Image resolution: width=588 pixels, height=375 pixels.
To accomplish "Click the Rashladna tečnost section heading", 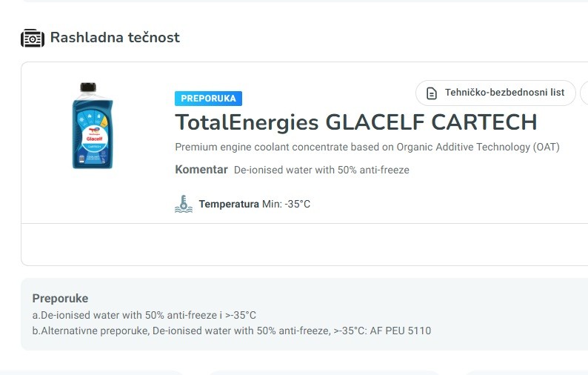I will (115, 38).
